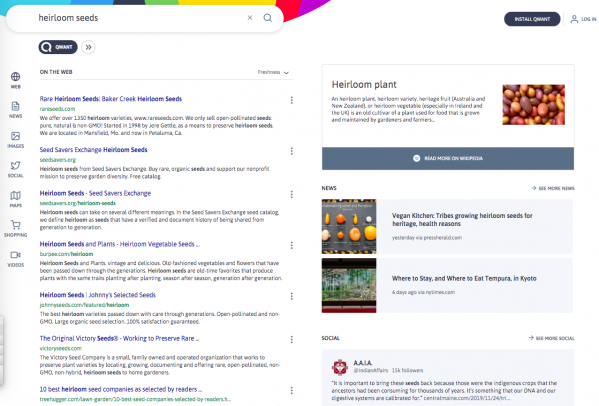
Task: Open the Social category in the sidebar
Action: pyautogui.click(x=15, y=169)
